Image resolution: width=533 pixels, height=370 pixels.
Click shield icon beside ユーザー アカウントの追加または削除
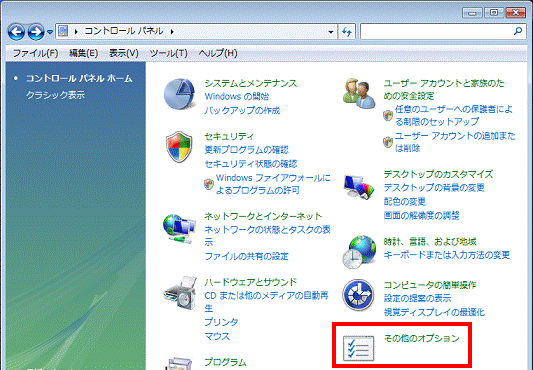click(388, 142)
